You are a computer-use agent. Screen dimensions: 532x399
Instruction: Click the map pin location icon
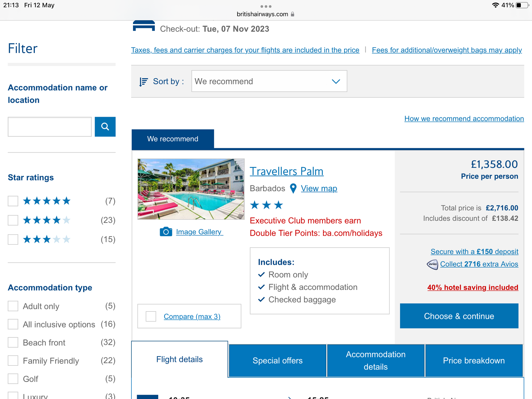[293, 188]
